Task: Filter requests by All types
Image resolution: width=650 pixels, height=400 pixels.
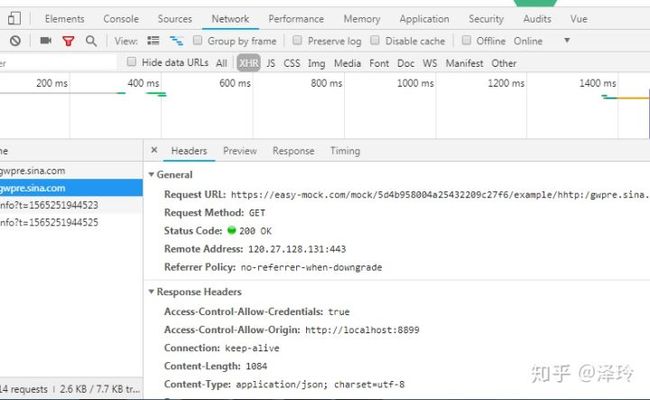Action: (x=221, y=63)
